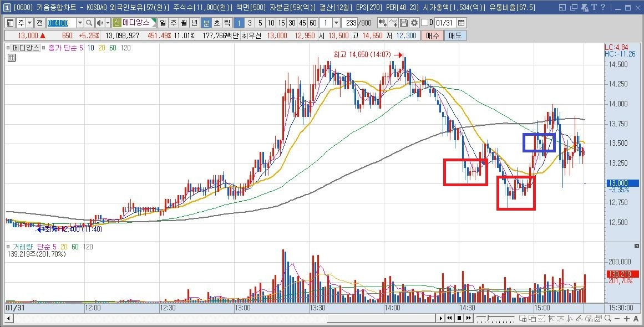Image resolution: width=644 pixels, height=327 pixels.
Task: Click the 매도 (sell) button
Action: click(x=455, y=35)
